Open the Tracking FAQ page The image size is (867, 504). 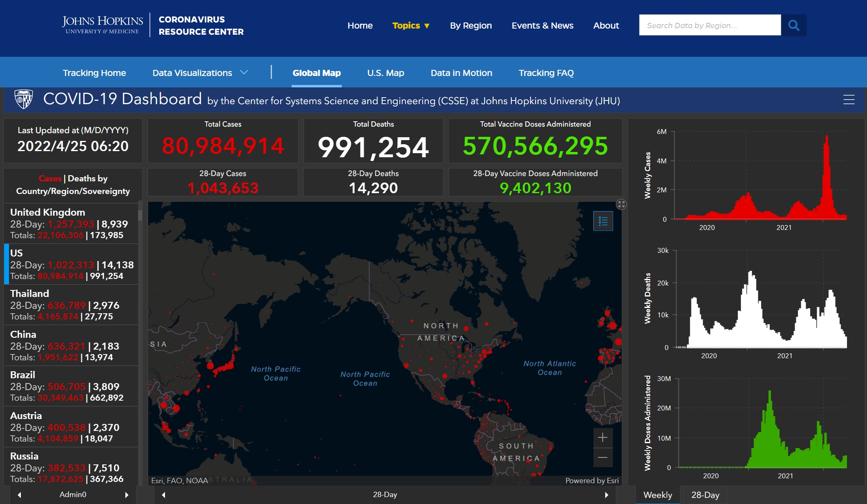click(x=546, y=73)
